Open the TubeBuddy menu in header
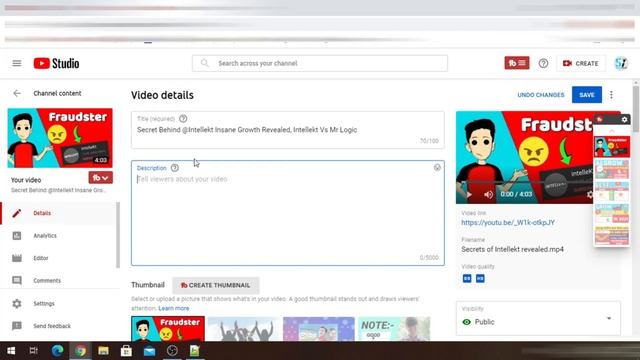The height and width of the screenshot is (360, 640). tap(517, 63)
